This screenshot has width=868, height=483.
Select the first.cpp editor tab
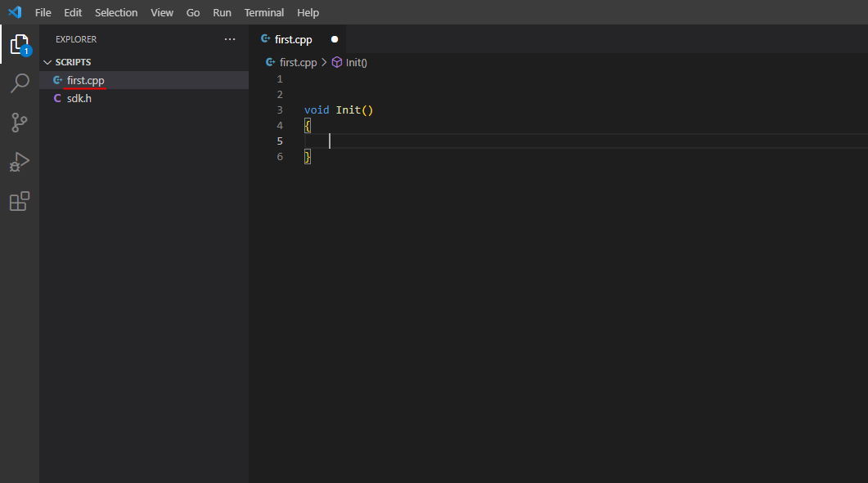point(299,39)
